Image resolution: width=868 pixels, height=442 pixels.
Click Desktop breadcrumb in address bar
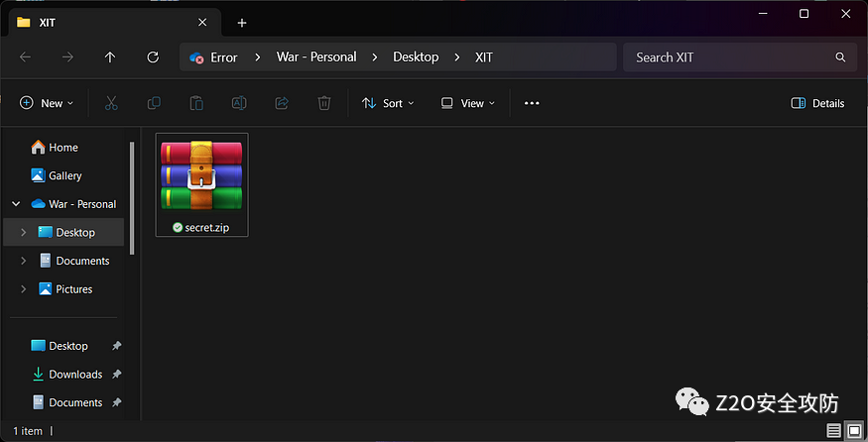(416, 56)
